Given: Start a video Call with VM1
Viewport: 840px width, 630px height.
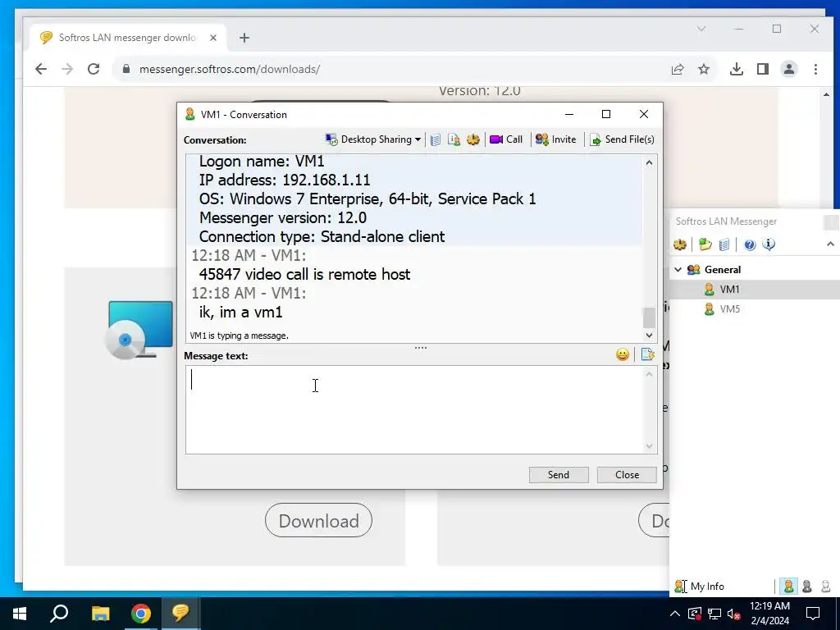Looking at the screenshot, I should 506,139.
